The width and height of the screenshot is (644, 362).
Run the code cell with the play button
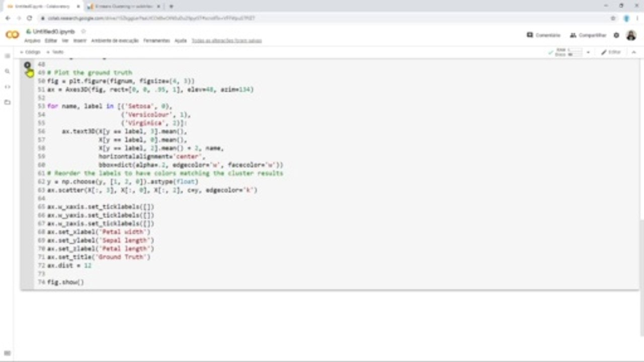point(28,65)
